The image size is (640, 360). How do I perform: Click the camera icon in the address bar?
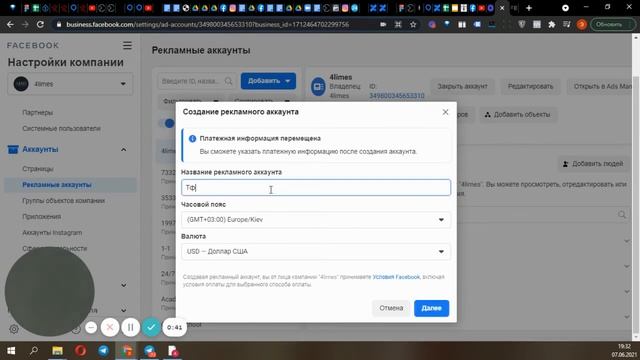383,24
